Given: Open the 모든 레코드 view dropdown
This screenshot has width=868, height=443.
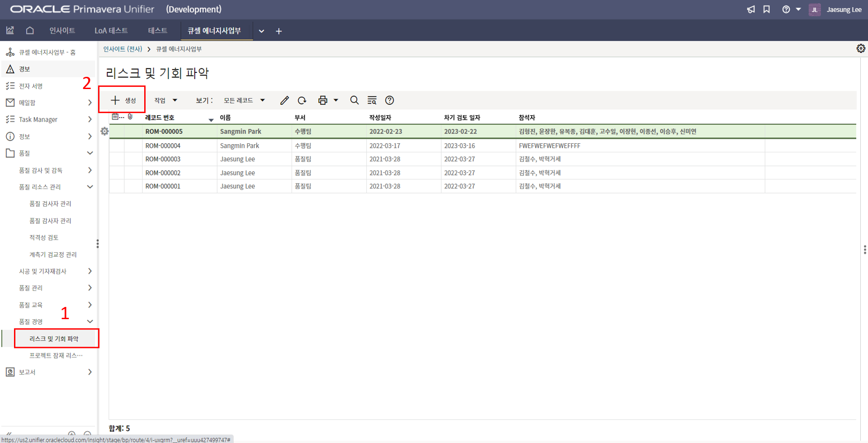Looking at the screenshot, I should click(244, 100).
